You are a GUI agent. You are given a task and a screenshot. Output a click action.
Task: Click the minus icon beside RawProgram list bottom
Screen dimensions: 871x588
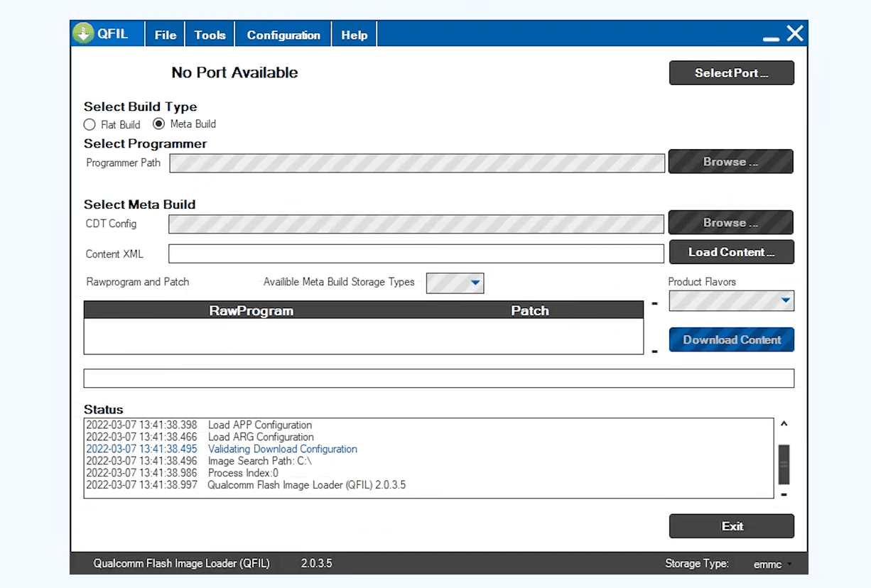tap(654, 352)
